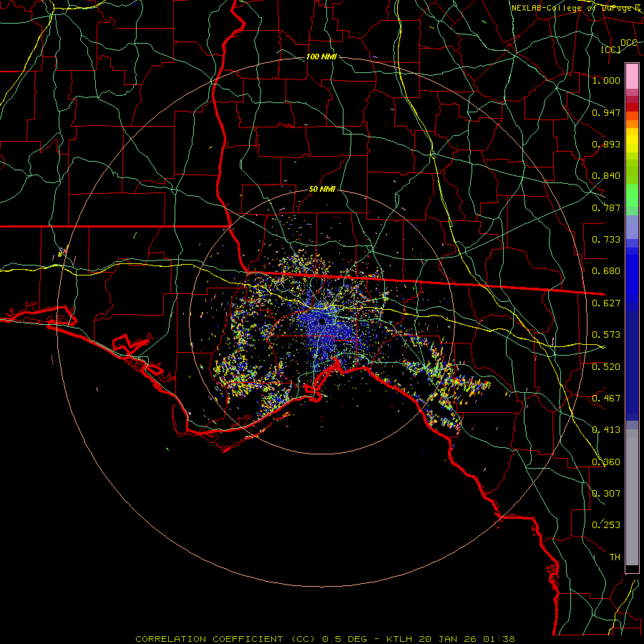Click the Correlation Coefficient caption at bottom
The width and height of the screenshot is (644, 644).
pyautogui.click(x=325, y=639)
